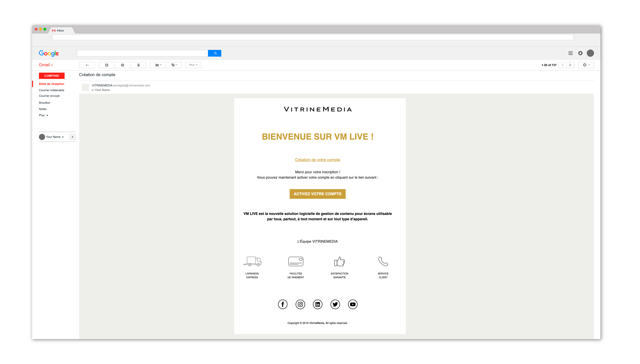This screenshot has height=364, width=640.
Task: Expand the Plus toolbar dropdown
Action: pyautogui.click(x=193, y=65)
